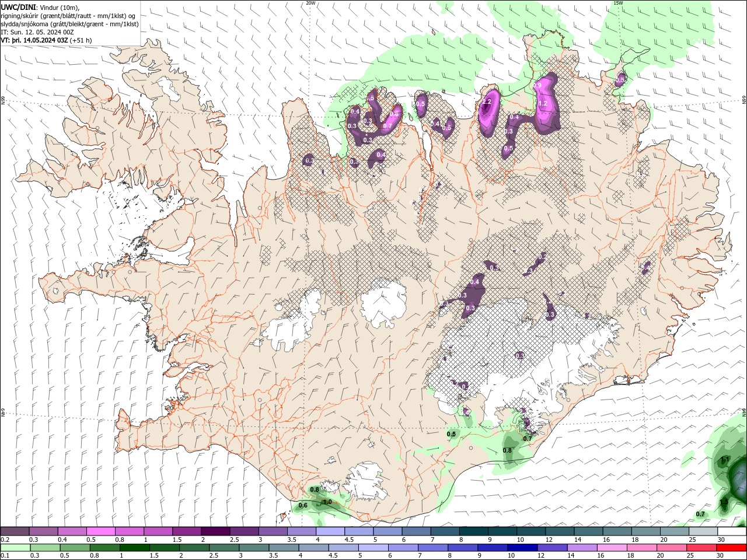The height and width of the screenshot is (560, 747).
Task: Click the 'UWC/DINI: Vindur (10m),' title text
Action: 40,7
